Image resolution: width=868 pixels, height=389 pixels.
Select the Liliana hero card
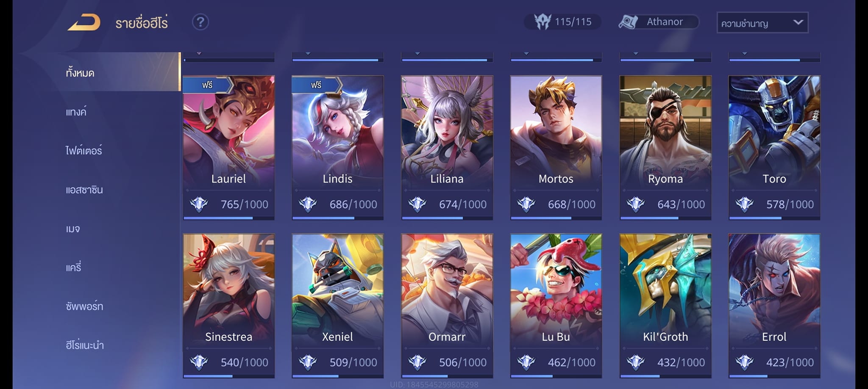(447, 148)
